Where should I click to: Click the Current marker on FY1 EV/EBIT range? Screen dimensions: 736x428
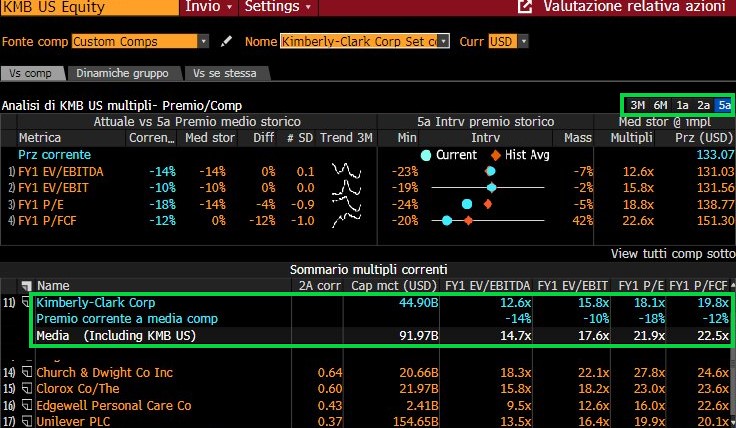491,188
